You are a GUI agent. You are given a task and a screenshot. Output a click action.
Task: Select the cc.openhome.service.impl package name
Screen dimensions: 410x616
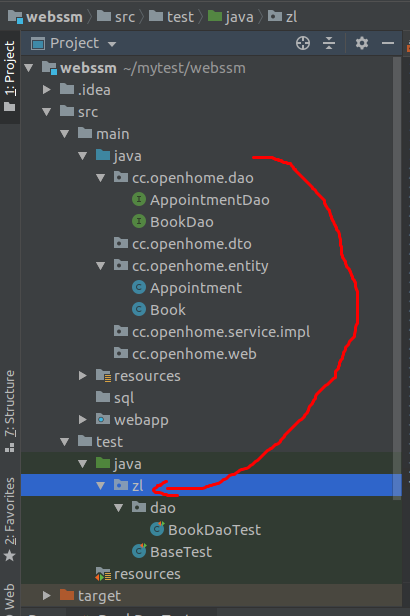coord(221,332)
